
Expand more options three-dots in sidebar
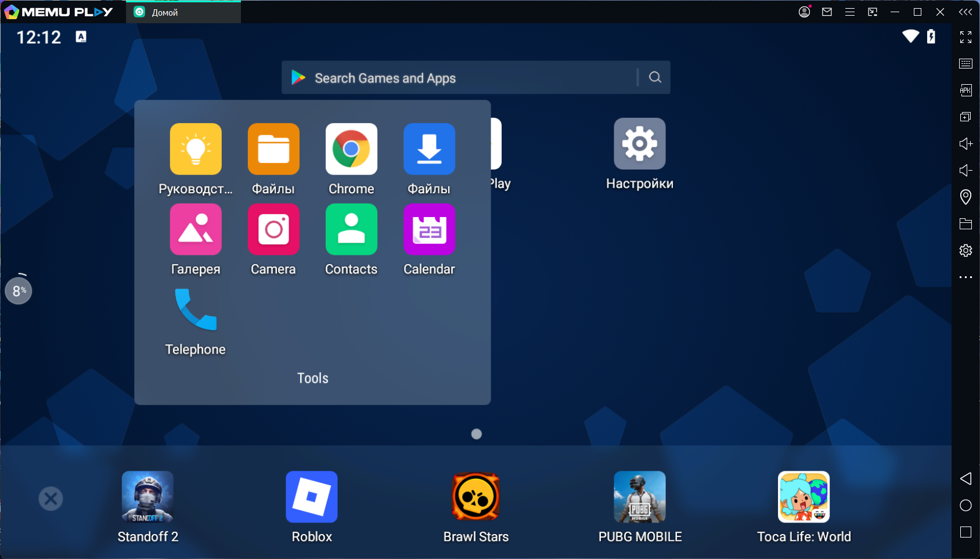(x=965, y=277)
